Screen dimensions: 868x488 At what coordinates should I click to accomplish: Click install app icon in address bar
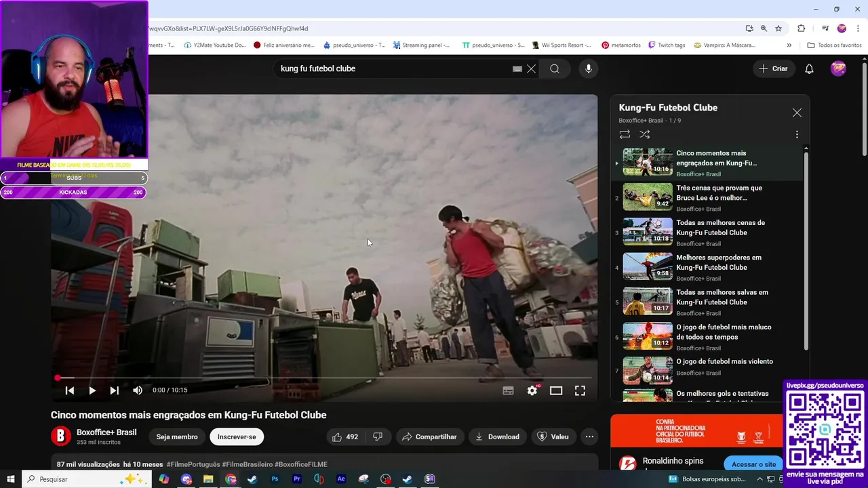749,28
